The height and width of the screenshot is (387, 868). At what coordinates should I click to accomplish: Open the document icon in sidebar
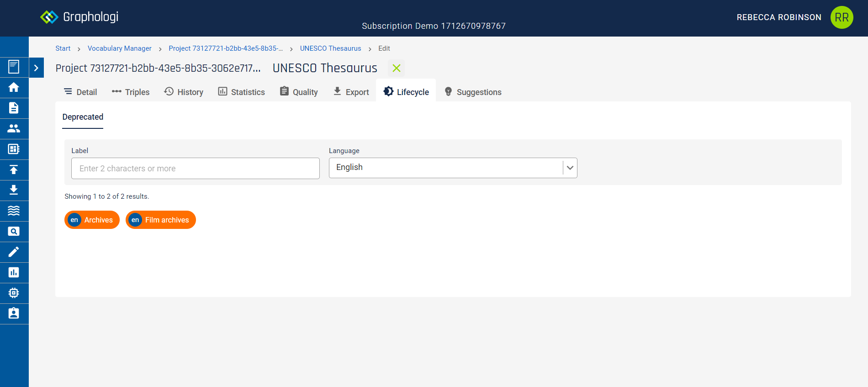(14, 108)
